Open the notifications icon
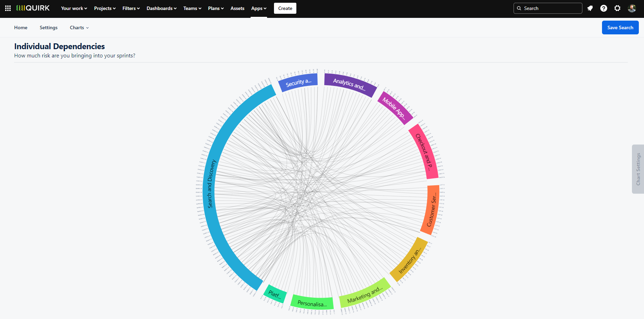644x319 pixels. coord(590,8)
